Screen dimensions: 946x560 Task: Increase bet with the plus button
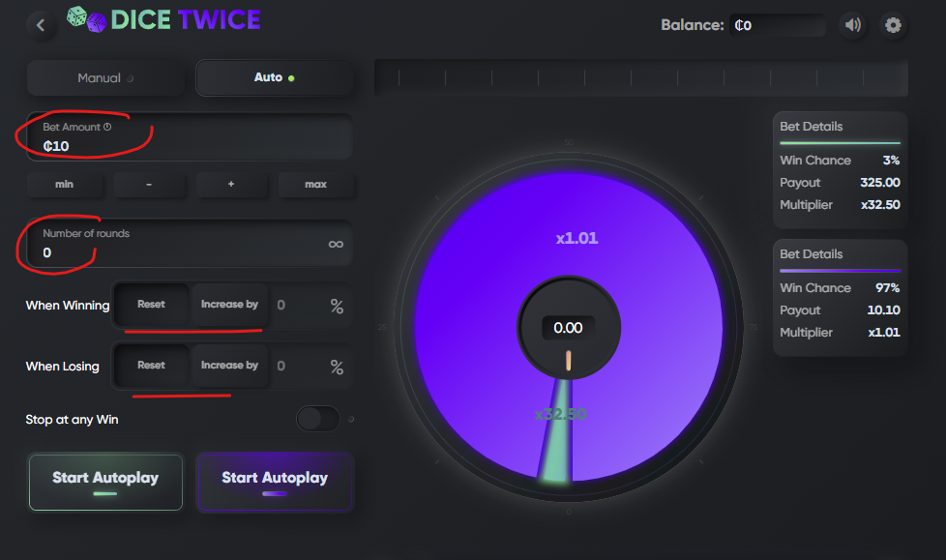231,184
